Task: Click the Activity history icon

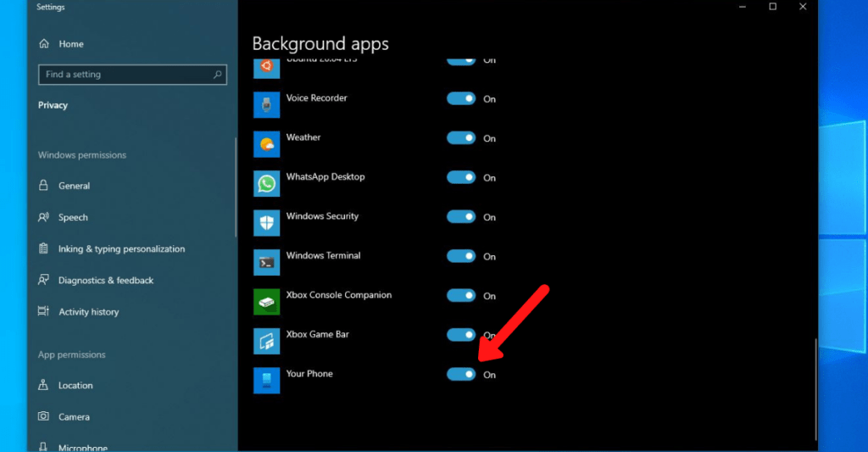Action: [x=43, y=311]
